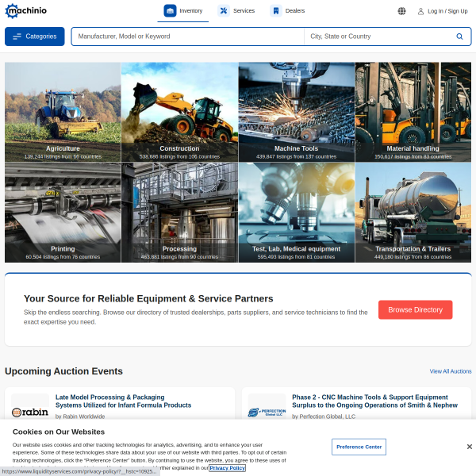Open Transportation & Trailers category tile

tap(413, 212)
